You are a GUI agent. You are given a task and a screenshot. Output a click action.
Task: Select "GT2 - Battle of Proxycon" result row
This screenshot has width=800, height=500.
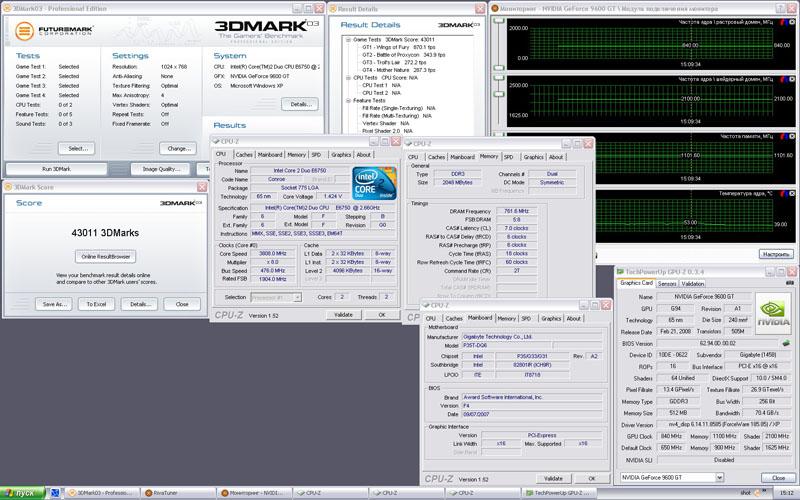404,55
